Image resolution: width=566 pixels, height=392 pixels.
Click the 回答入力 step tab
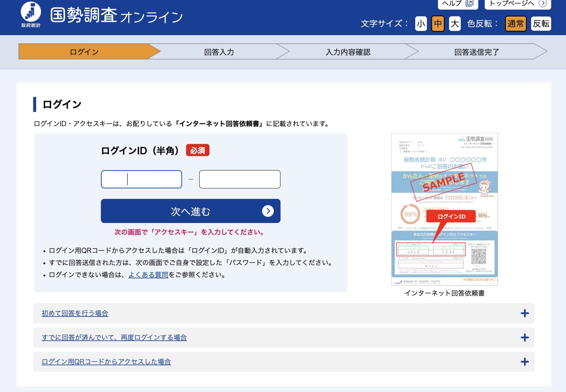point(219,52)
